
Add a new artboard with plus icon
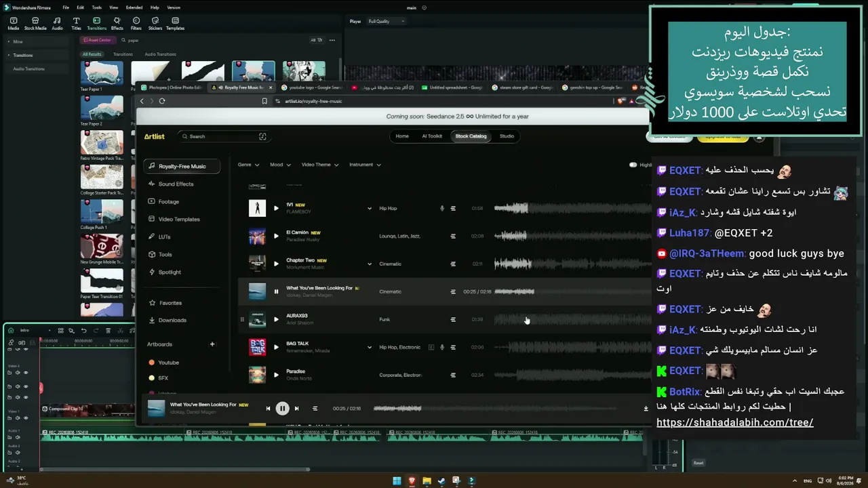[x=212, y=344]
